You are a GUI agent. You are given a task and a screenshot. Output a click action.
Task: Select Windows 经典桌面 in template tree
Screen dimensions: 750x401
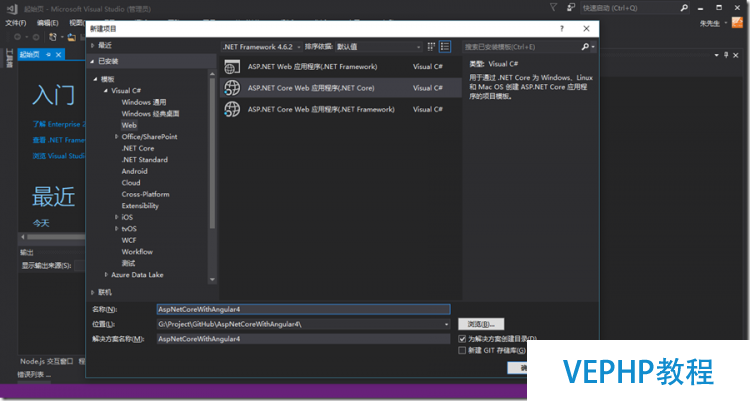150,114
